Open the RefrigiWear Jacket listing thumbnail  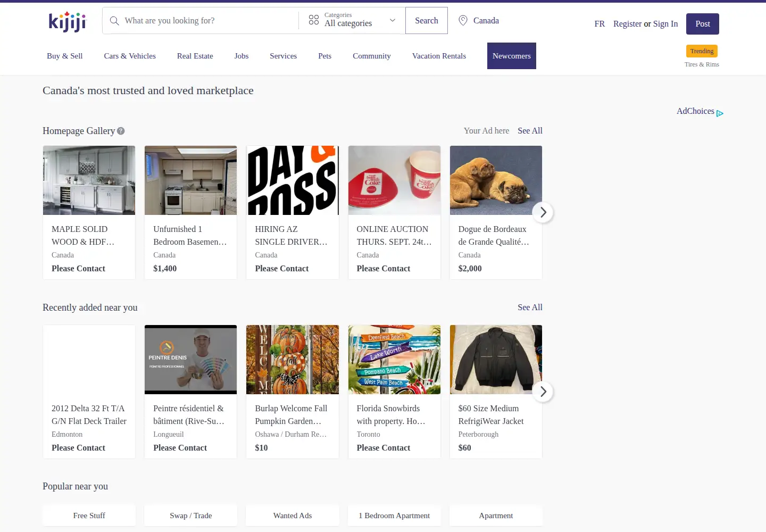coord(496,360)
